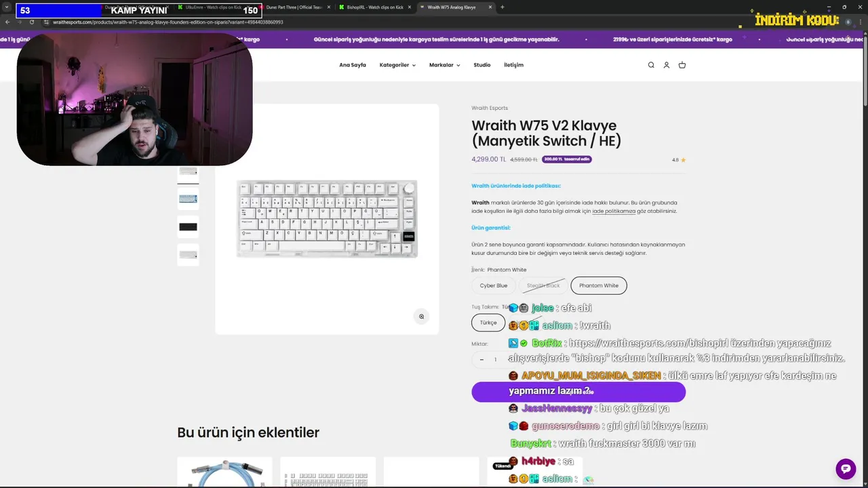Open the site search magnifier icon

[651, 65]
